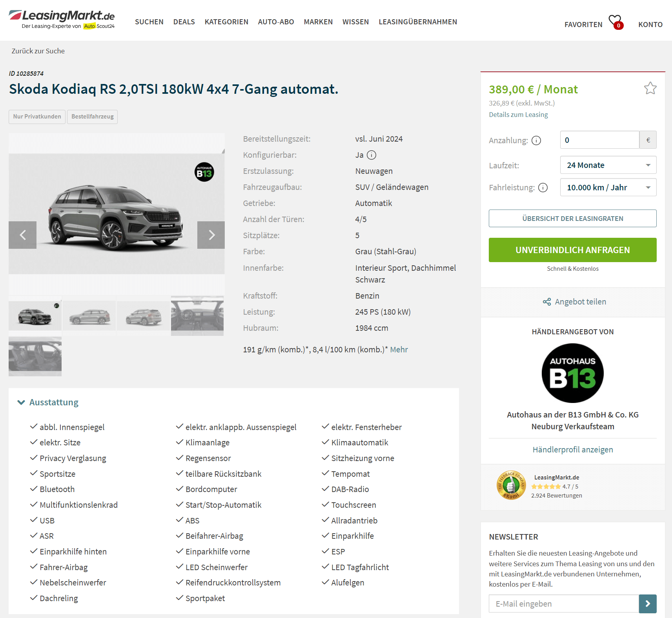The width and height of the screenshot is (672, 618).
Task: Select dashboard interior thumbnail
Action: coord(197,316)
